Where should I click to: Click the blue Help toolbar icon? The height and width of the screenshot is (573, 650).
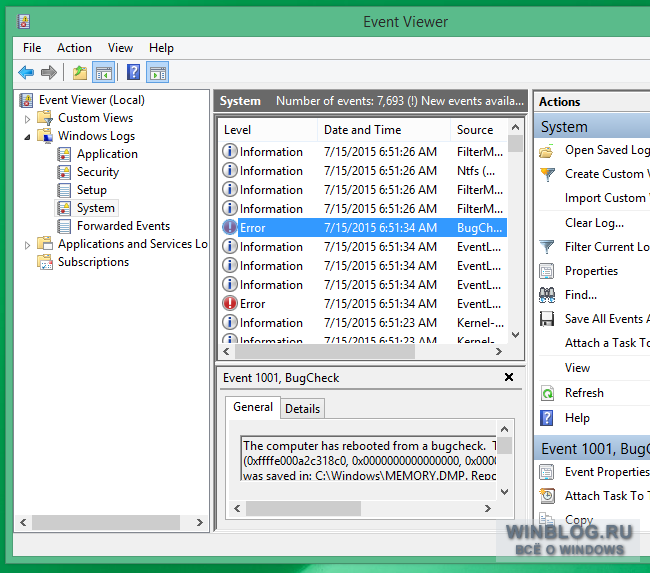coord(133,72)
